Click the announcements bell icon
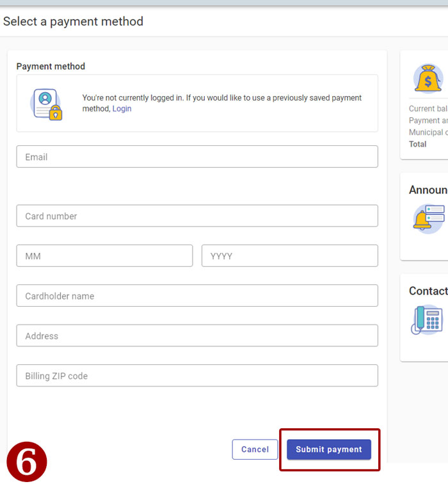This screenshot has height=484, width=448. tap(429, 218)
